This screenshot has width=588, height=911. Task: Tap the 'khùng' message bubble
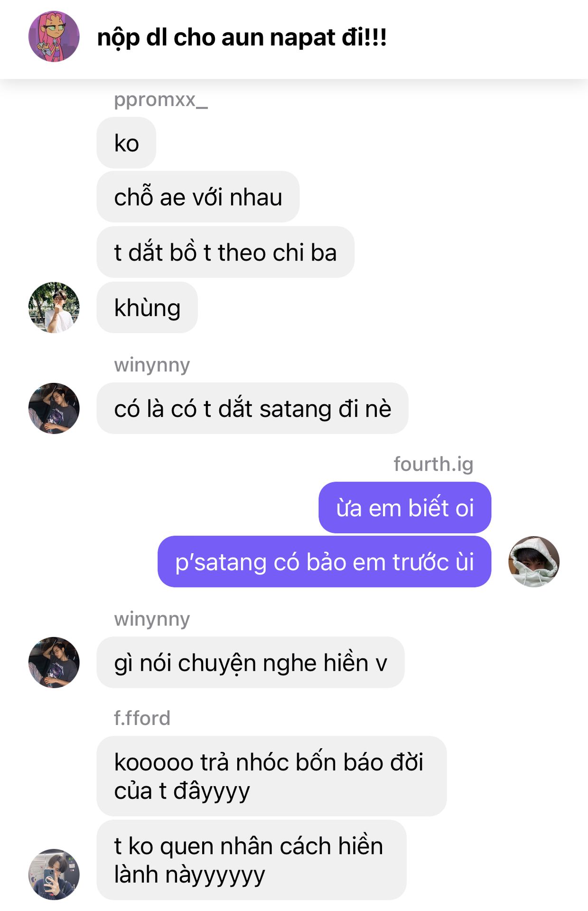147,307
